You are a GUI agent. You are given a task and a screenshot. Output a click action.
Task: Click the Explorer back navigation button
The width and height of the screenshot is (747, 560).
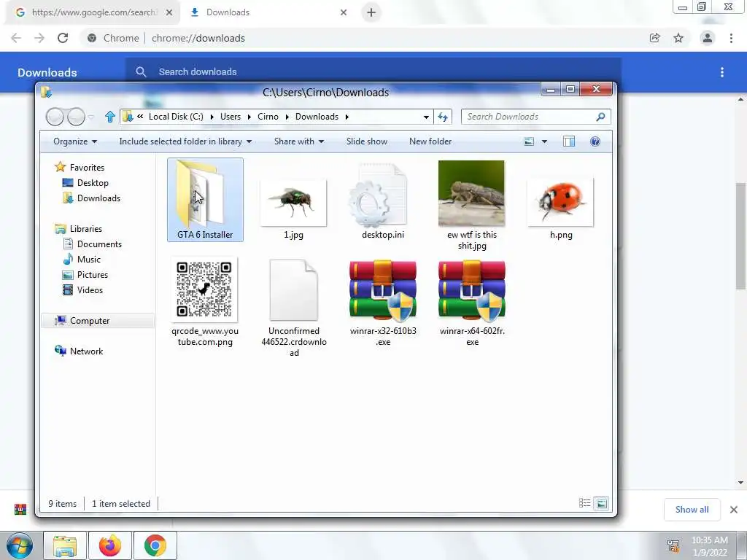pyautogui.click(x=55, y=117)
